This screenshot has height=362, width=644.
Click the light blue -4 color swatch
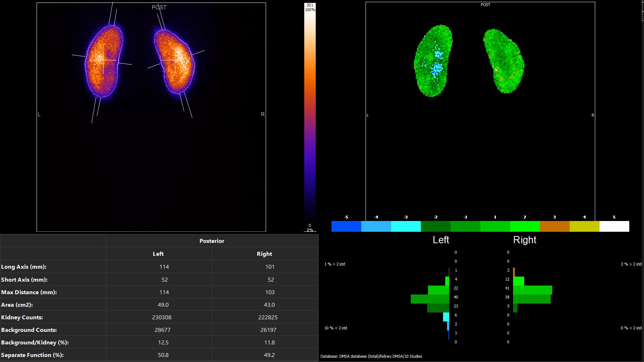376,226
